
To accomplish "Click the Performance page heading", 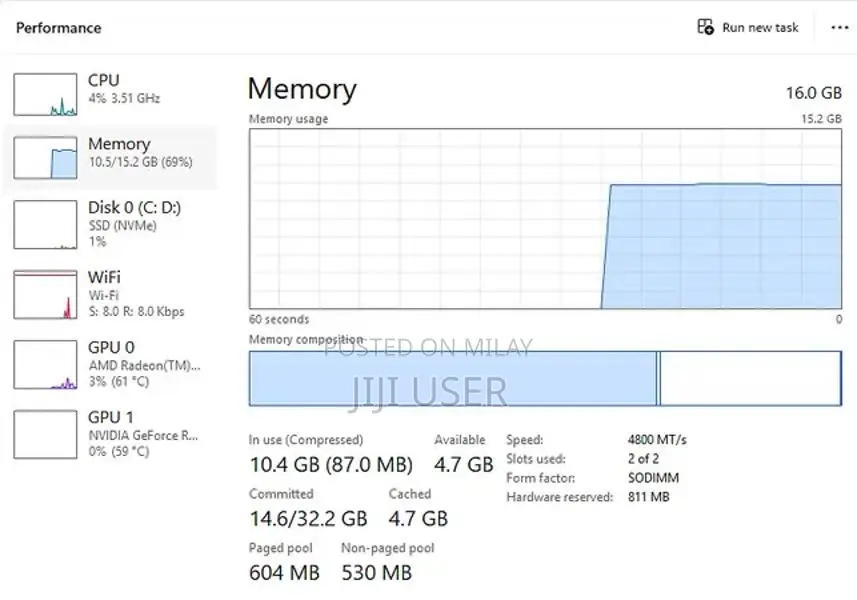I will coord(58,28).
